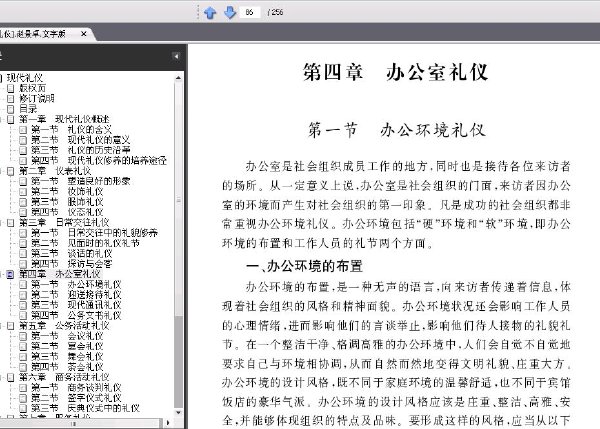This screenshot has height=429, width=600.
Task: Open 第二节 签字仪式礼仪 bookmark
Action: click(76, 398)
